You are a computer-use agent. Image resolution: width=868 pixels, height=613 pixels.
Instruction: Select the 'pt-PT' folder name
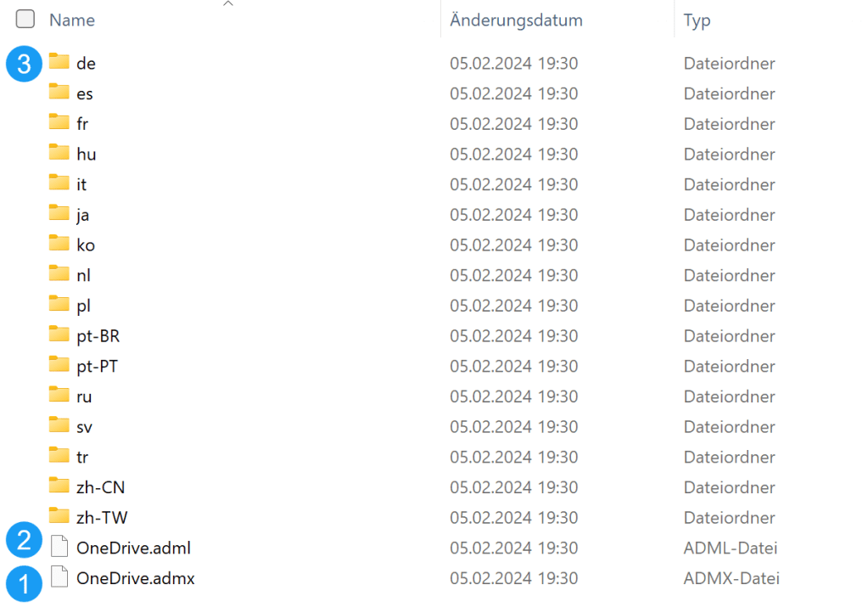tap(97, 366)
